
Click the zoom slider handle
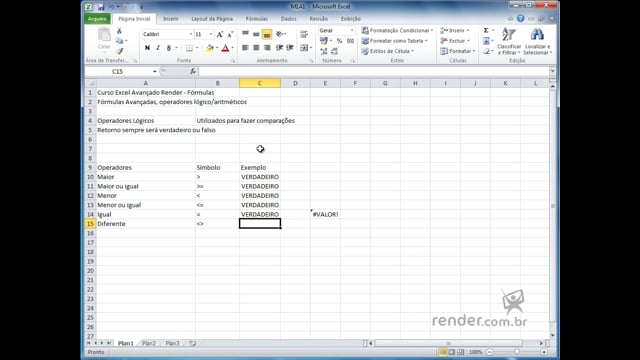click(x=517, y=352)
